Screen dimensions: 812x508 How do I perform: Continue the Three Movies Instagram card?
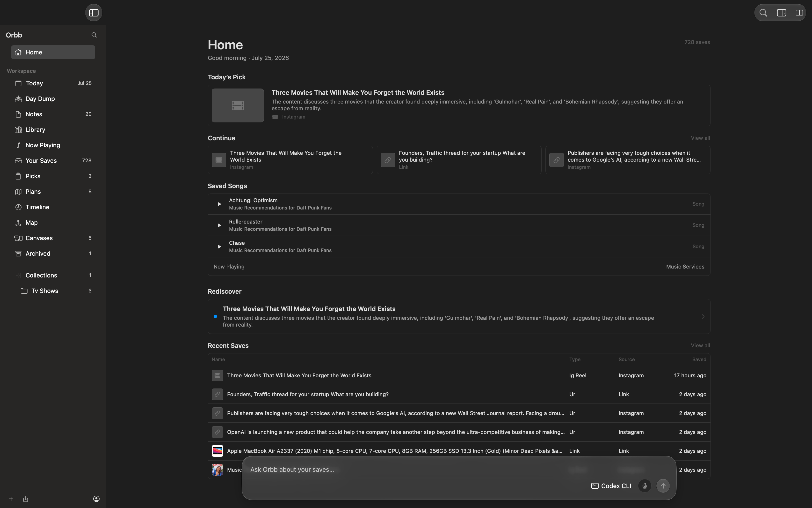coord(290,160)
